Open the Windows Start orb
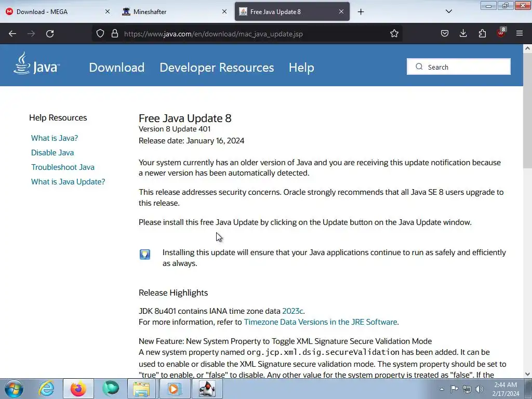 [x=14, y=389]
